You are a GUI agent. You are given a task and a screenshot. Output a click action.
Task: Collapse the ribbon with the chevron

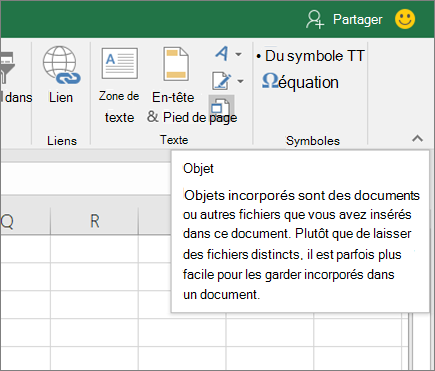tap(417, 138)
